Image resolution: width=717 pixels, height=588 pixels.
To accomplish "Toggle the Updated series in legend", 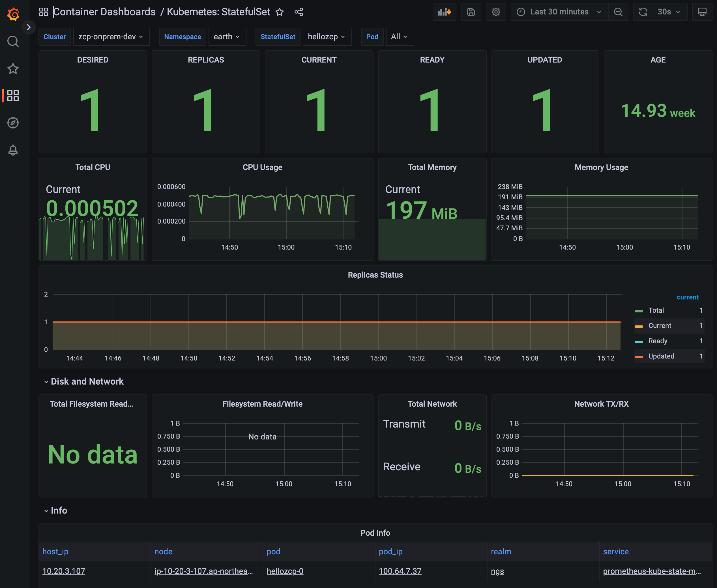I will click(x=661, y=356).
